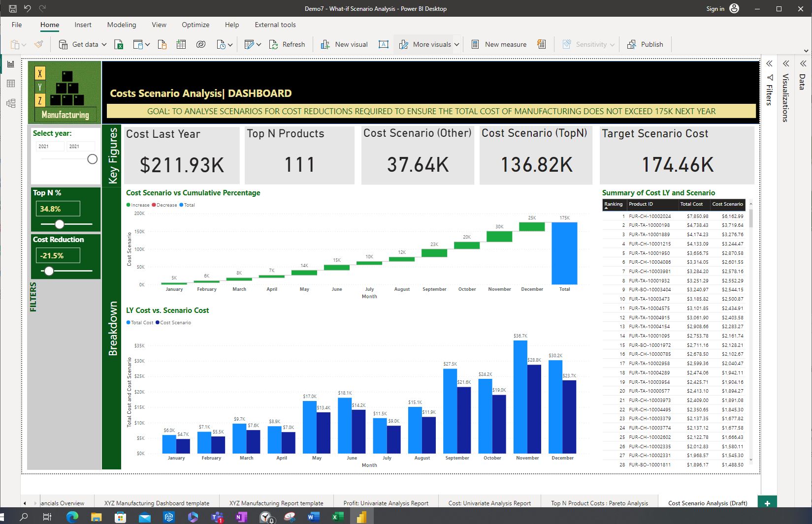812x524 pixels.
Task: Click the More visuals button
Action: pos(426,44)
